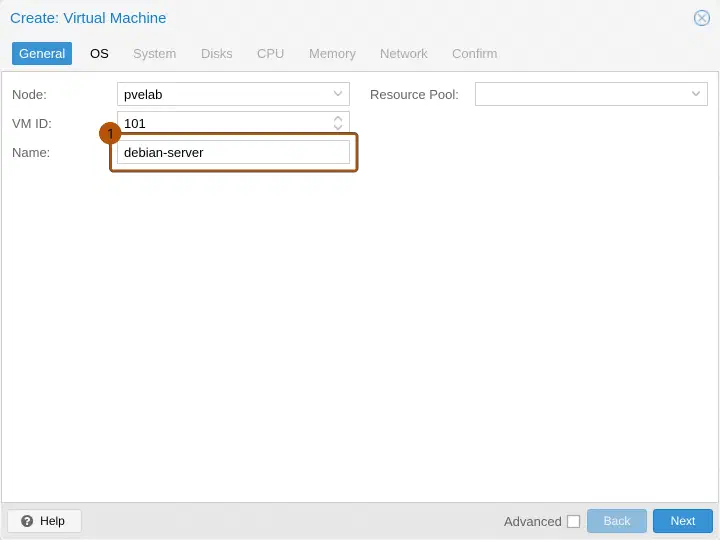Open the Network tab
720x540 pixels.
point(404,53)
